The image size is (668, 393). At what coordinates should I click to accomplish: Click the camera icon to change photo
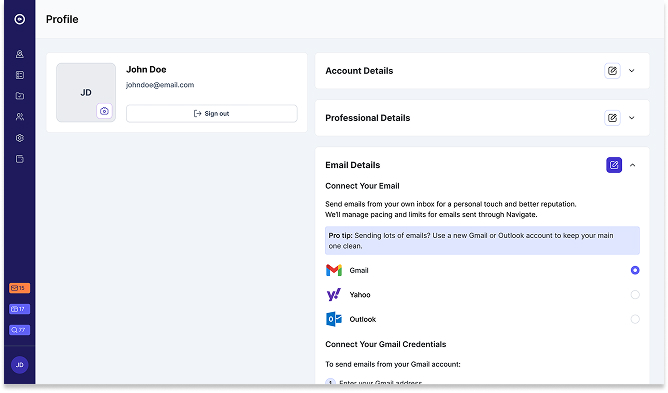(104, 111)
